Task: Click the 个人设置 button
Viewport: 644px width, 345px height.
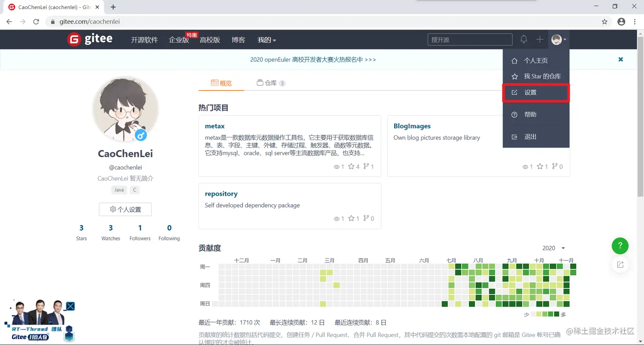Action: click(x=125, y=209)
